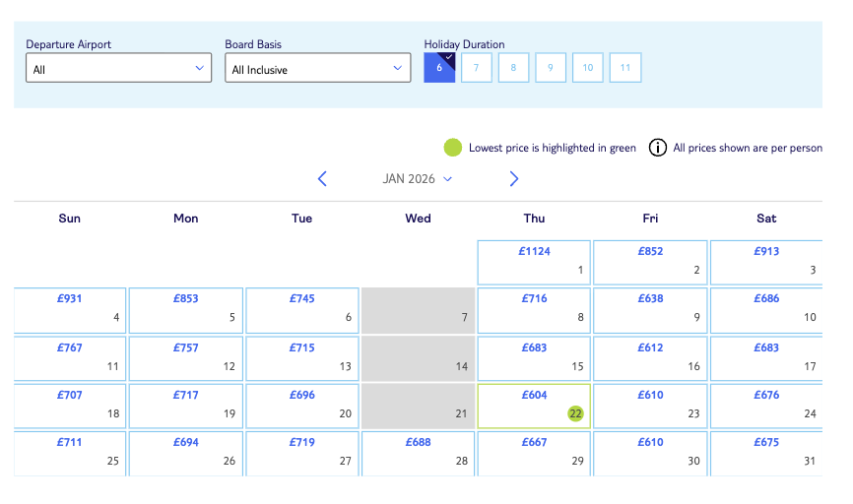Select January 9 at £638
Viewport: 853px width, 504px height.
[x=650, y=309]
